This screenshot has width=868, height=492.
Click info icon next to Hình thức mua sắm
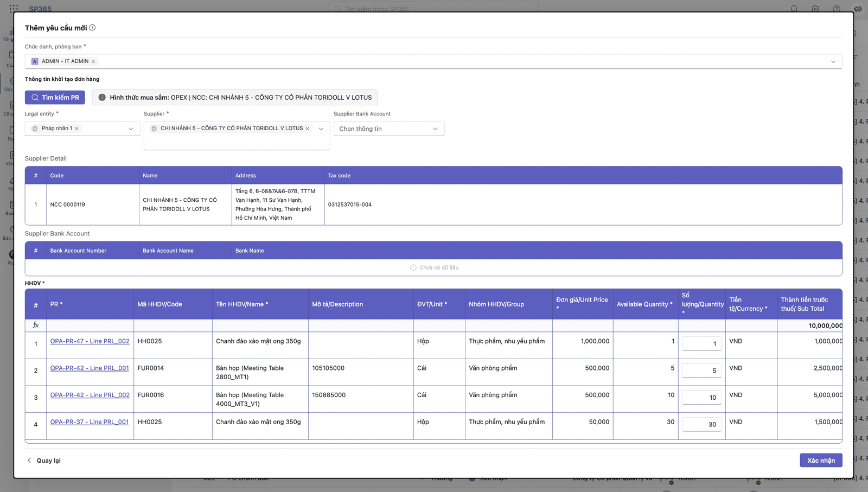click(x=102, y=98)
